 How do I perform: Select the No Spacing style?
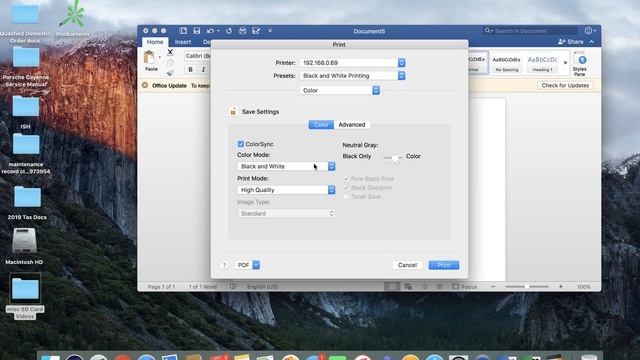507,63
